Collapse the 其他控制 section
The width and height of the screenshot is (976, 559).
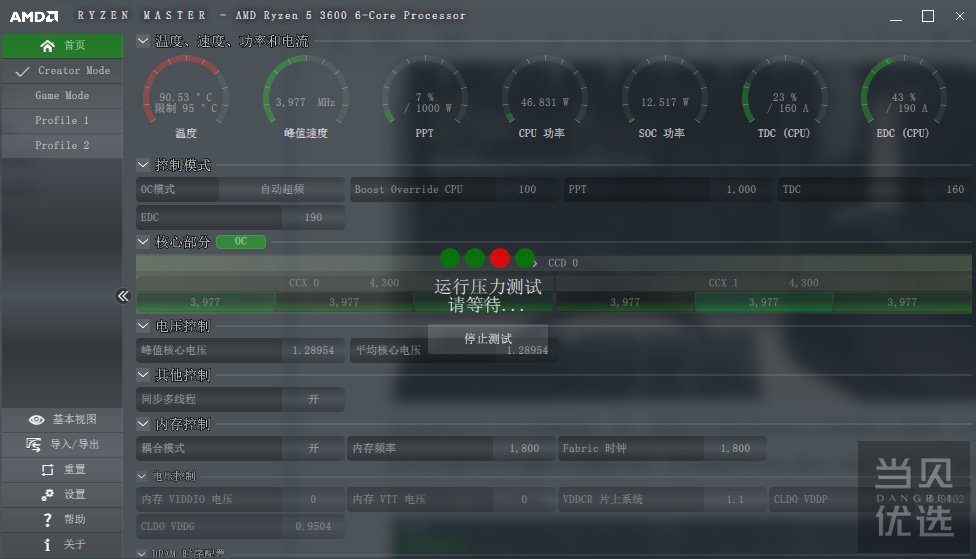point(143,375)
